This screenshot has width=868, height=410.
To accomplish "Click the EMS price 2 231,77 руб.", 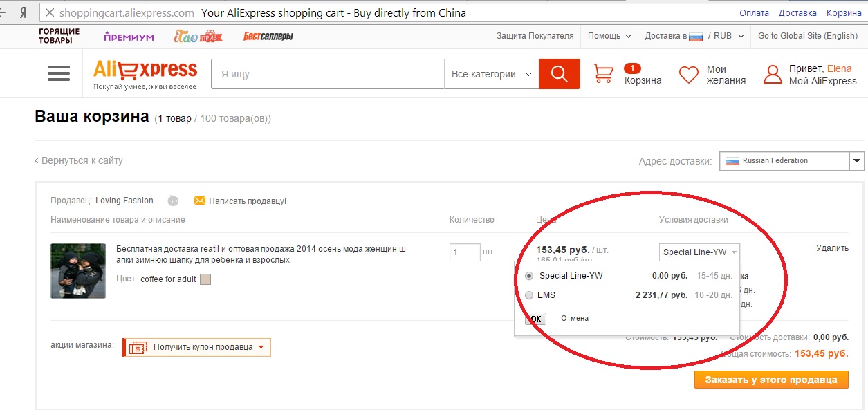I will (x=662, y=295).
